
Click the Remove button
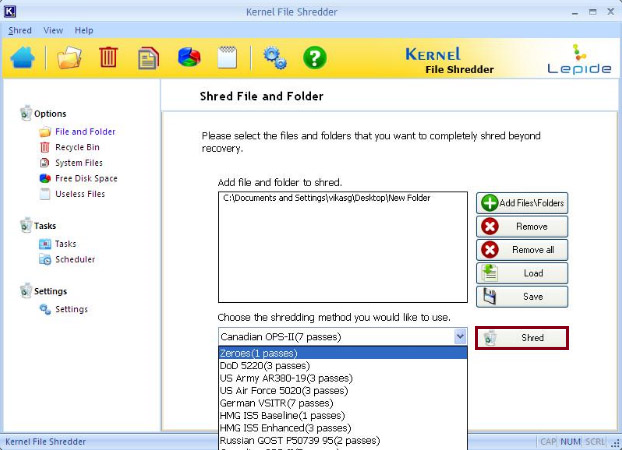(522, 226)
